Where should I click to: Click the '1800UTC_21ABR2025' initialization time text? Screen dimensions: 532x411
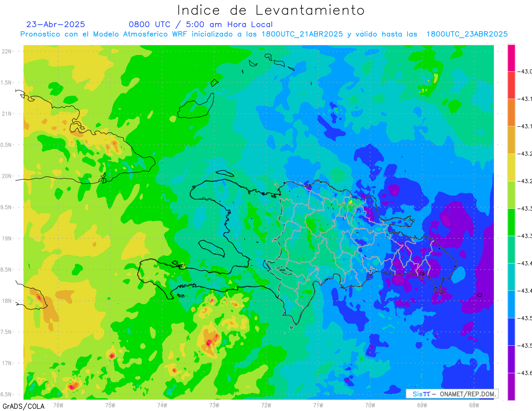[302, 34]
